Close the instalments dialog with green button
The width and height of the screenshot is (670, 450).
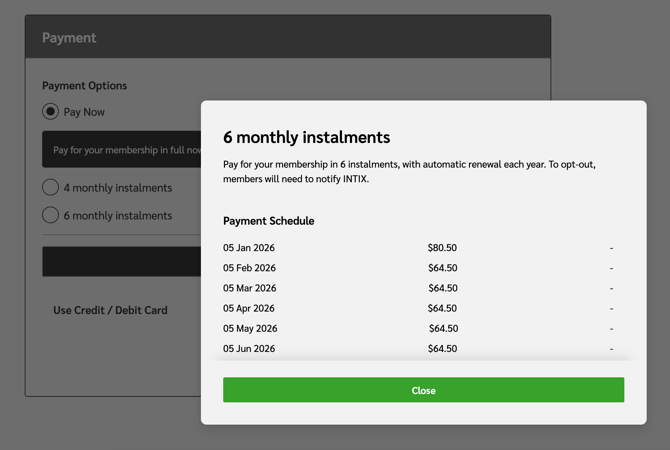(423, 390)
